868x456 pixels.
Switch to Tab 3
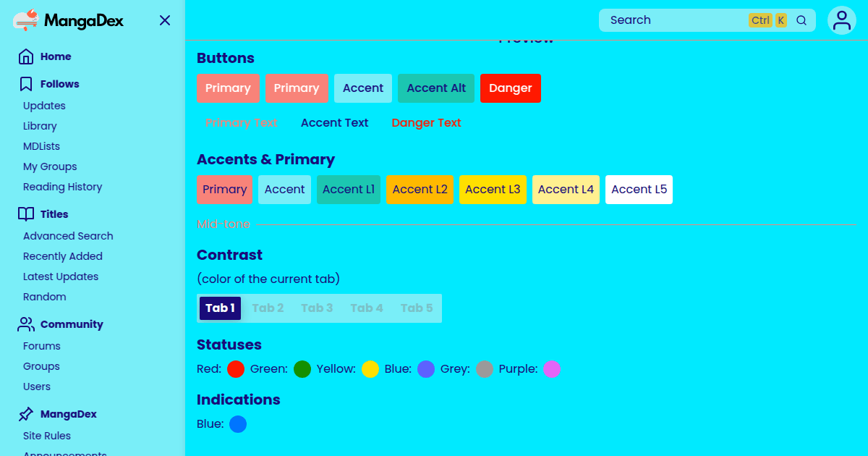317,308
